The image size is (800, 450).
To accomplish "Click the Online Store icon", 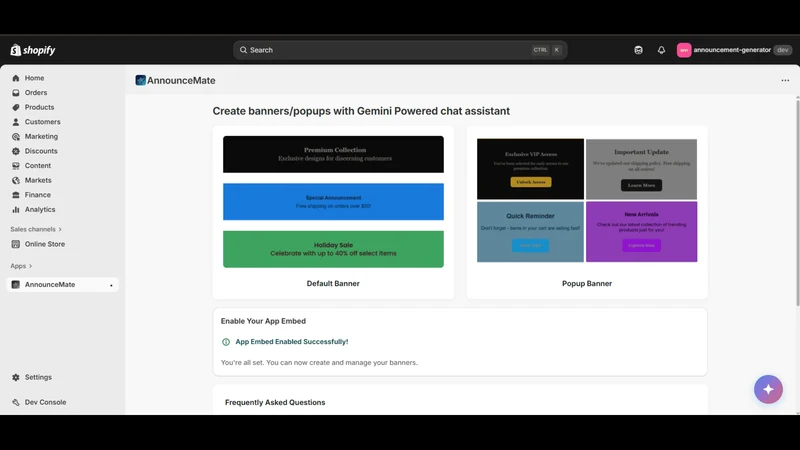I will pos(16,244).
